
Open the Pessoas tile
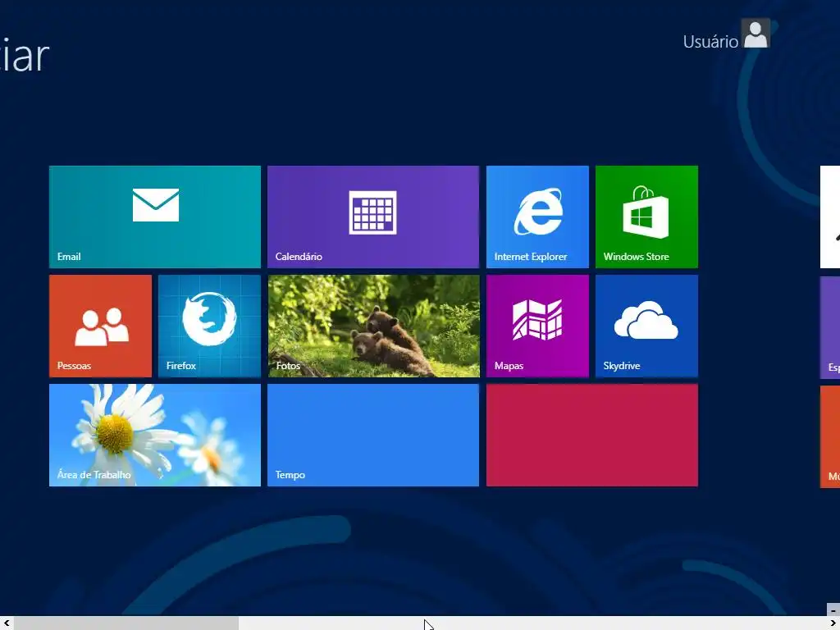click(x=100, y=326)
